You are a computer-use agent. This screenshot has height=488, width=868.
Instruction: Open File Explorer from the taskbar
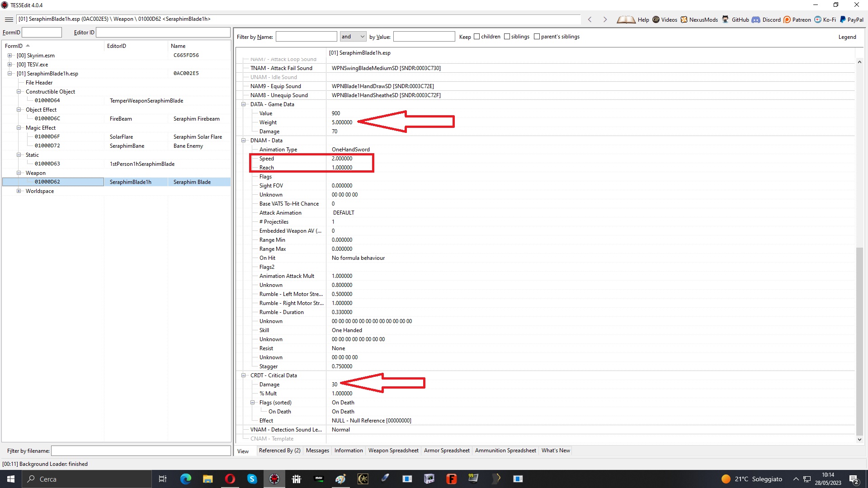coord(208,479)
